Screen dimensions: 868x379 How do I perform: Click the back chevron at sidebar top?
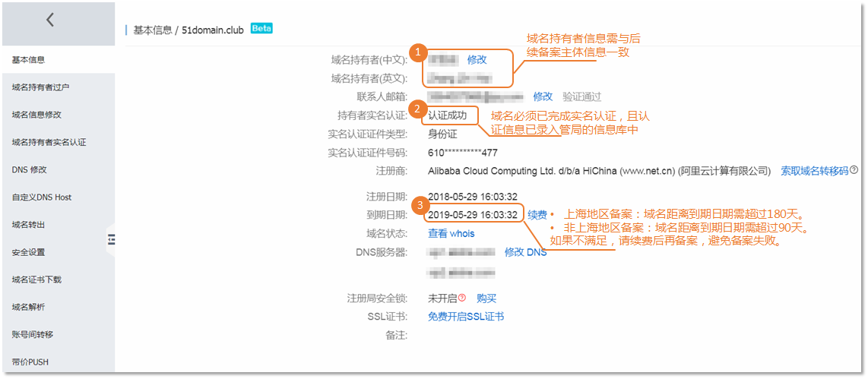pos(50,21)
